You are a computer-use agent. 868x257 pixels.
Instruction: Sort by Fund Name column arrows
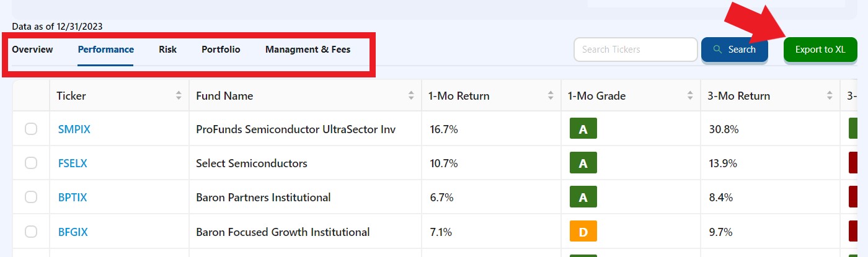pos(411,96)
